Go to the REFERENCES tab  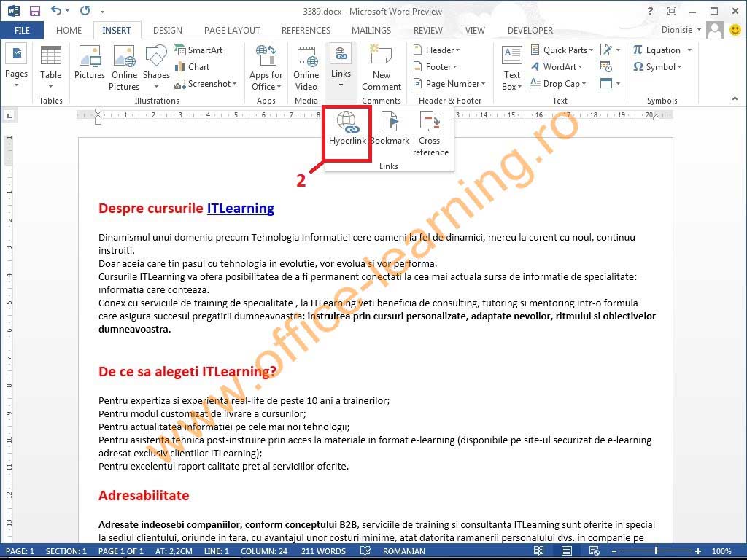306,31
